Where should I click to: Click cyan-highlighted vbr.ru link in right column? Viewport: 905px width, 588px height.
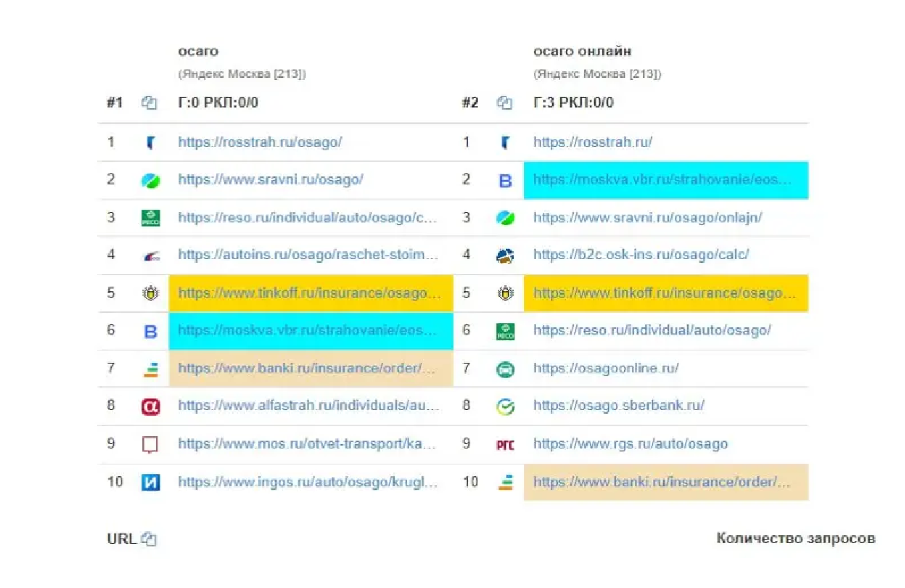(663, 180)
